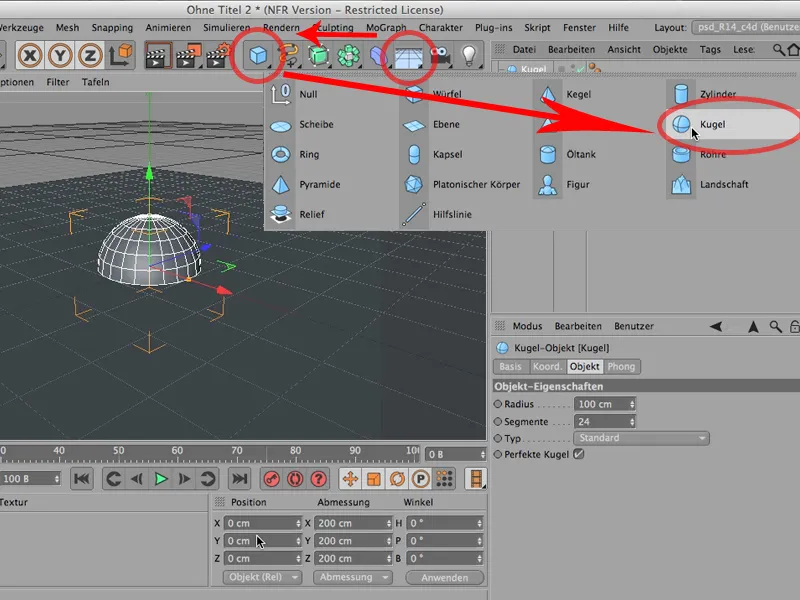The width and height of the screenshot is (800, 600).
Task: Open the spline pen tool icon
Action: (x=288, y=55)
